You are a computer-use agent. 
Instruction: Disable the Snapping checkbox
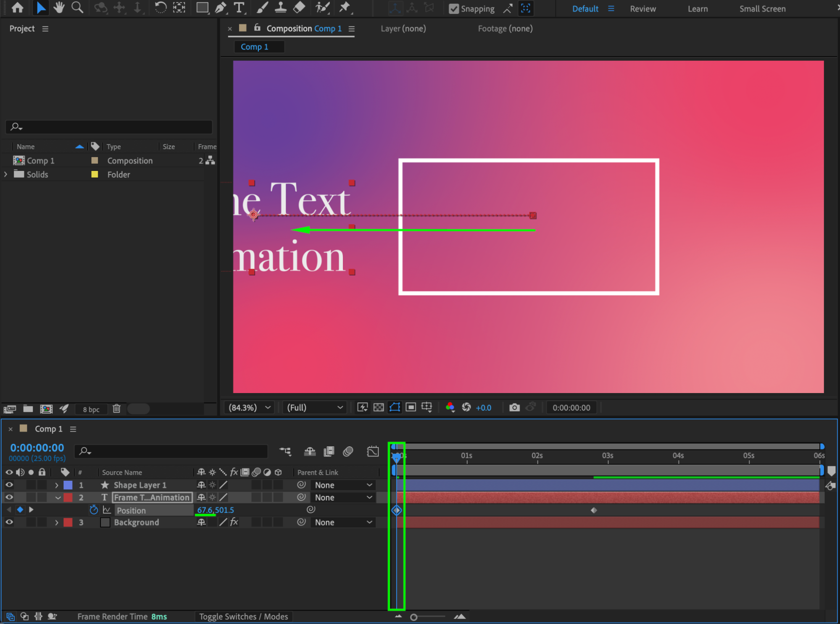click(x=454, y=8)
